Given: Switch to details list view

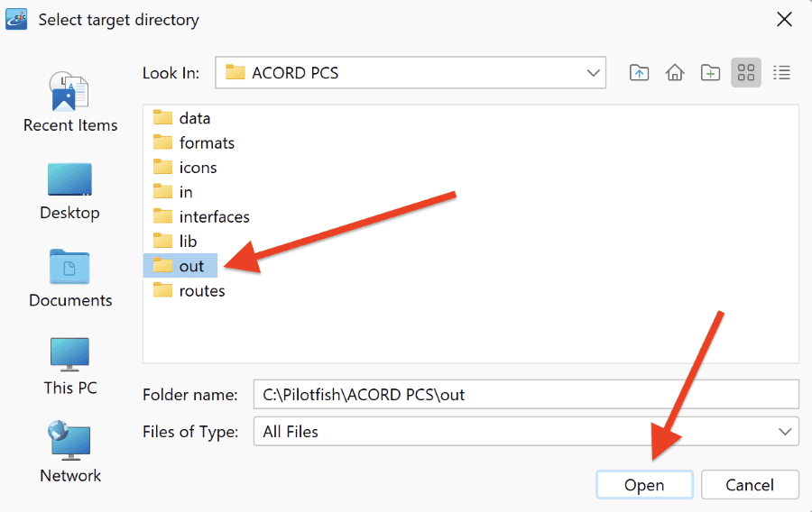Looking at the screenshot, I should (781, 73).
